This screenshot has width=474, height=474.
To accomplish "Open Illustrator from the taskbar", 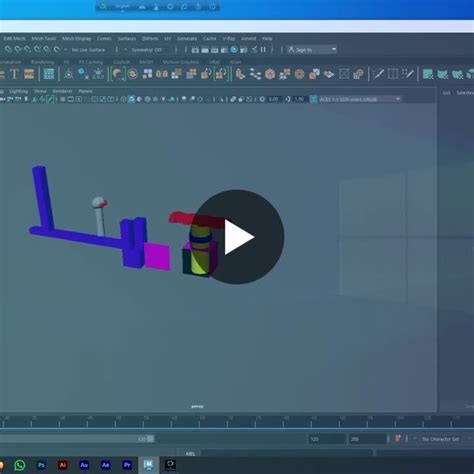I will [62, 465].
